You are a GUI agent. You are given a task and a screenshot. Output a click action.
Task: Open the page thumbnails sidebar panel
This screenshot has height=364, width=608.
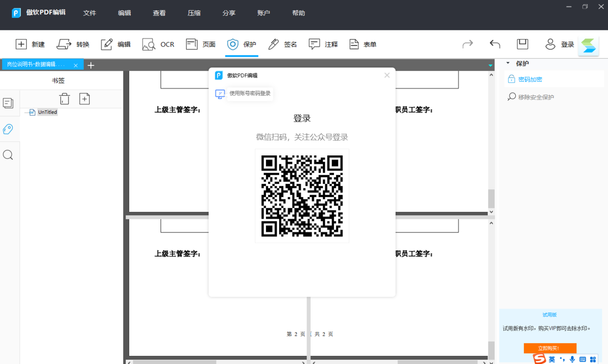(x=8, y=103)
